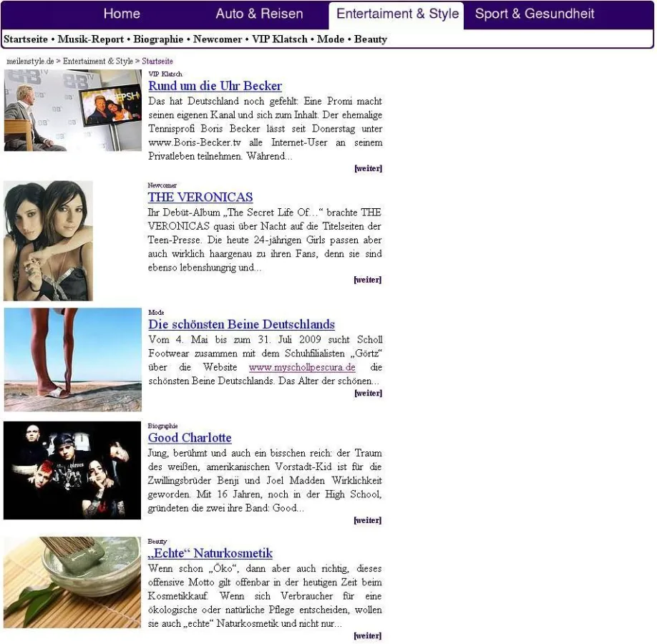Open THE VERONICAS article headline
This screenshot has height=644, width=657.
200,197
